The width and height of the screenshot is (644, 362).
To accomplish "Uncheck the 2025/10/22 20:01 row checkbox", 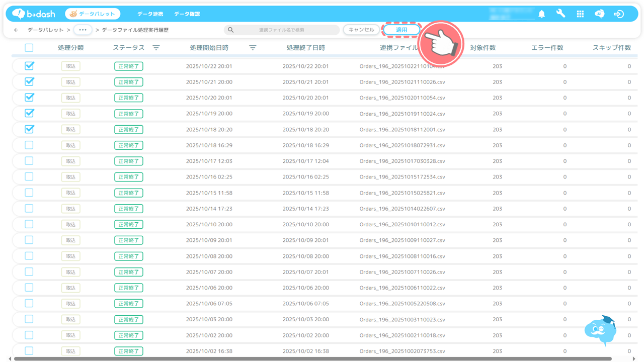I will pyautogui.click(x=29, y=66).
